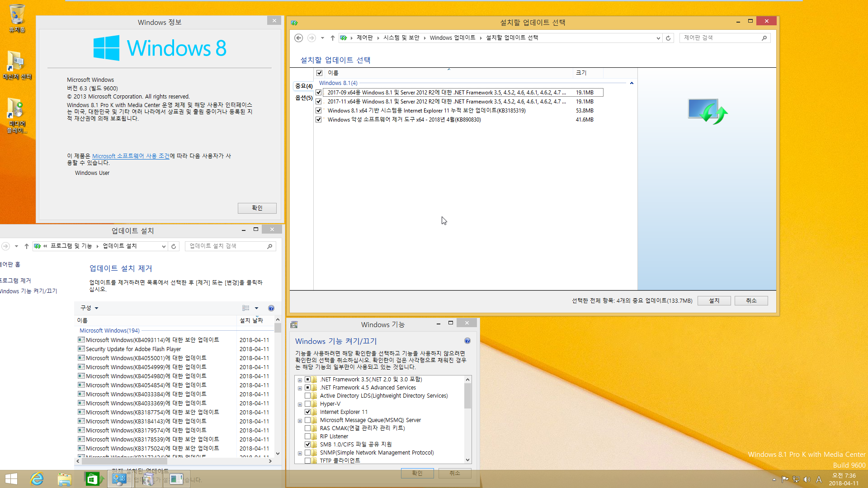The image size is (868, 488).
Task: Click 취소 button in update selection window
Action: tap(751, 301)
